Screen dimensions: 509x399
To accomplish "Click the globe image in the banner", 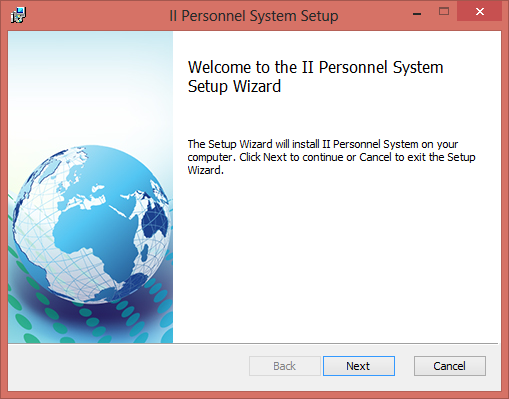I will [92, 224].
